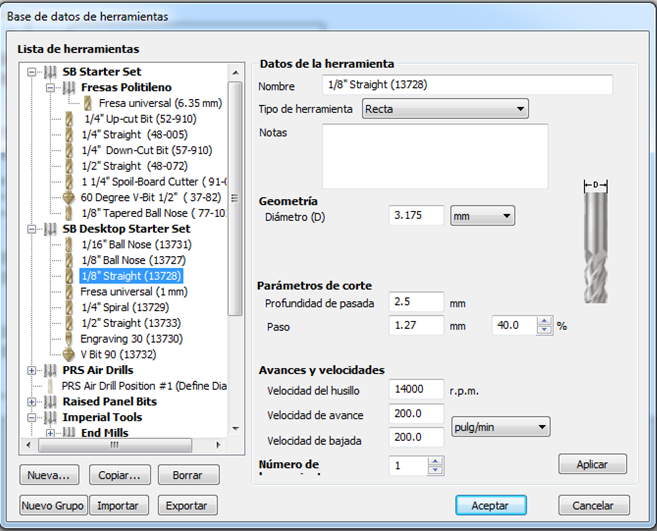Click the Importar button

(x=118, y=505)
